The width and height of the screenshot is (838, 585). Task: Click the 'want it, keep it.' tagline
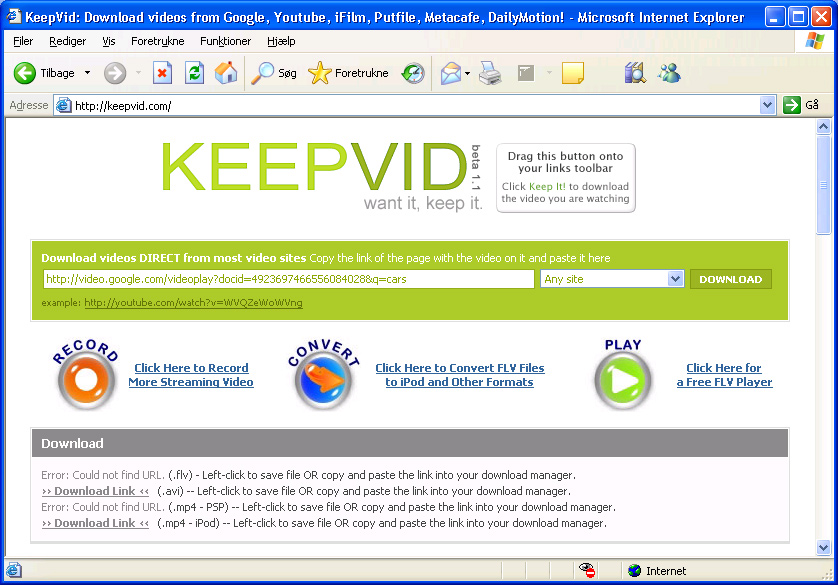423,204
